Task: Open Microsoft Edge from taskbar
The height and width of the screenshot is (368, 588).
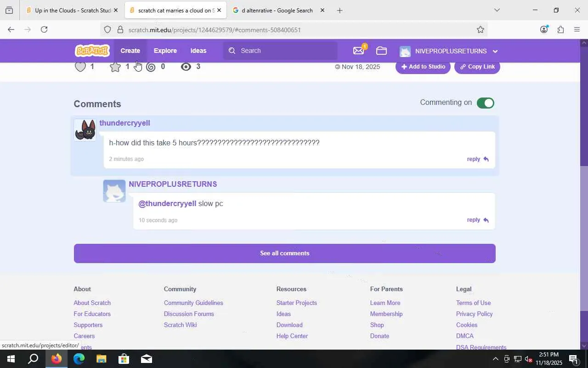Action: pyautogui.click(x=79, y=359)
